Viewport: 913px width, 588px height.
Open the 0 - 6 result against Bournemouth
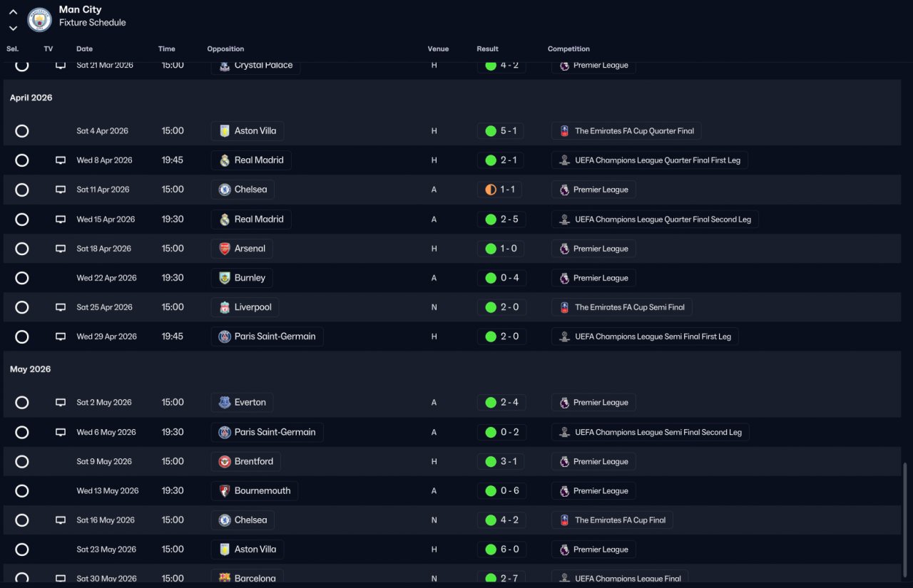pyautogui.click(x=501, y=491)
